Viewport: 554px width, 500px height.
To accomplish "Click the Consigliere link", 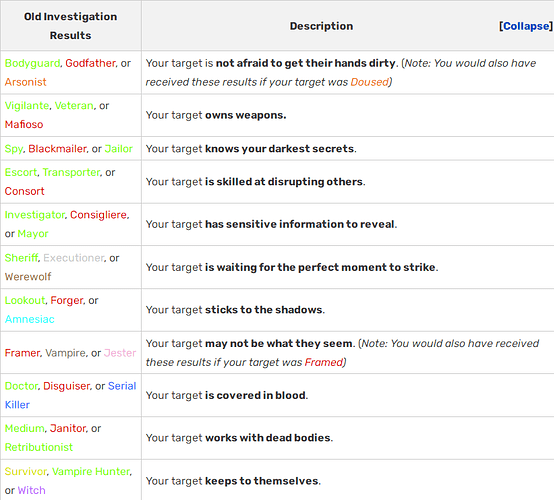I will [x=99, y=215].
